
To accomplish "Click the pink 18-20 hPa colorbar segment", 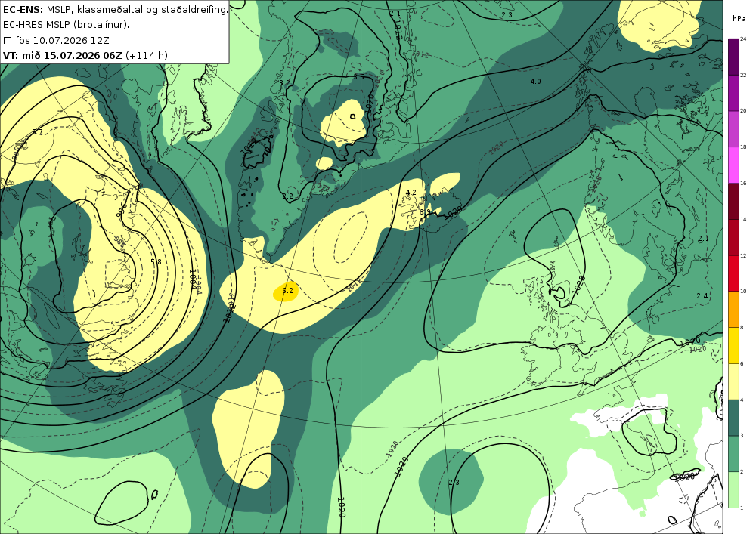I will coord(733,128).
